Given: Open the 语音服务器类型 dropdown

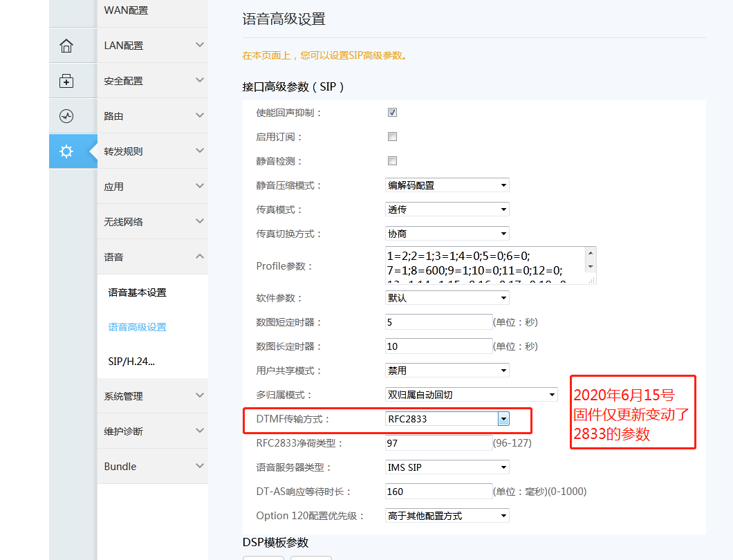Looking at the screenshot, I should pyautogui.click(x=447, y=467).
